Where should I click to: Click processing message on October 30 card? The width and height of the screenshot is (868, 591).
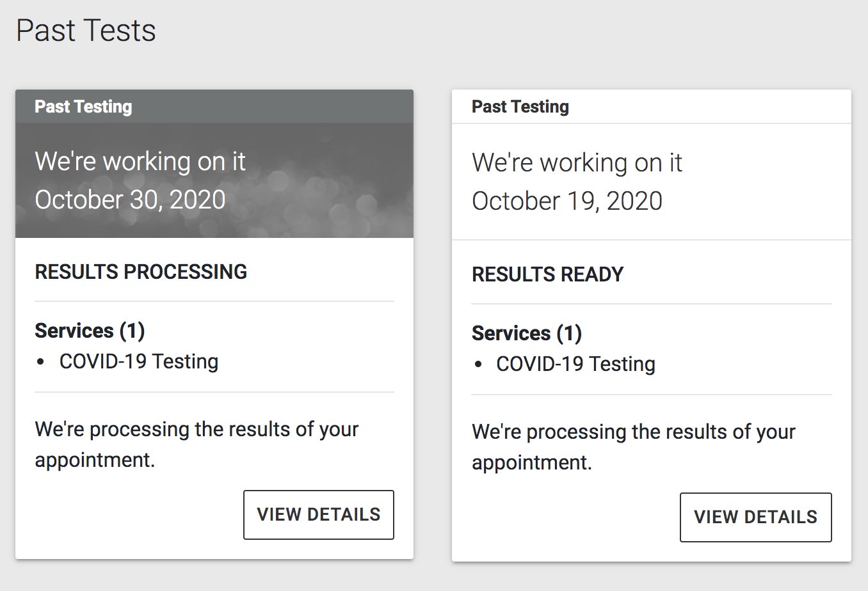[x=197, y=445]
